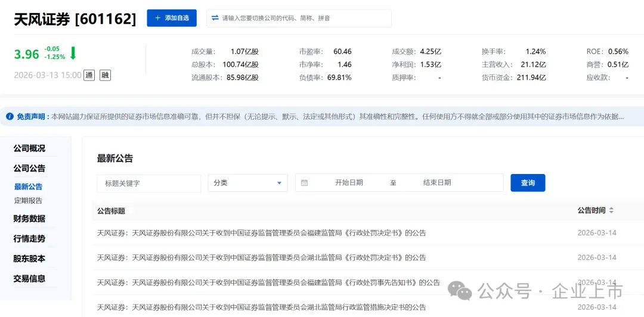The height and width of the screenshot is (317, 644).
Task: Click the 通 badge under the price
Action: click(89, 75)
